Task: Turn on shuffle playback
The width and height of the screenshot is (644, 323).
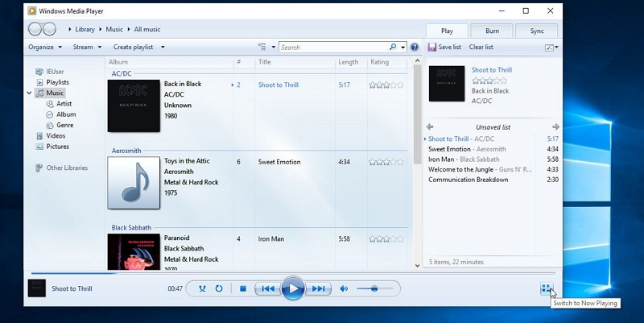Action: click(203, 288)
